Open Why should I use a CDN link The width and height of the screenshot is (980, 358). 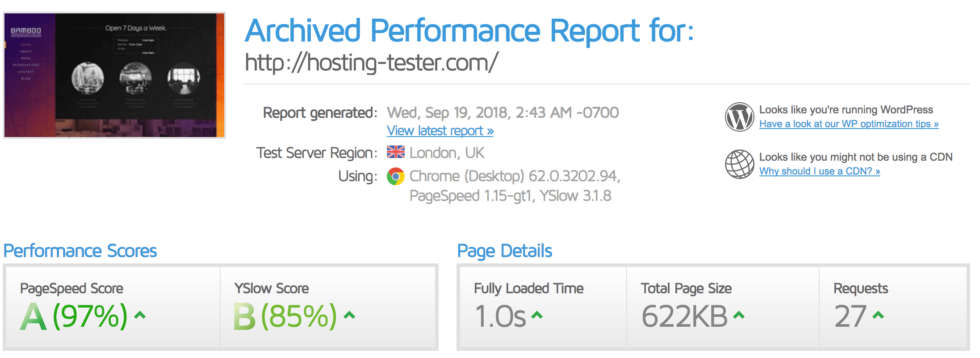[x=820, y=171]
